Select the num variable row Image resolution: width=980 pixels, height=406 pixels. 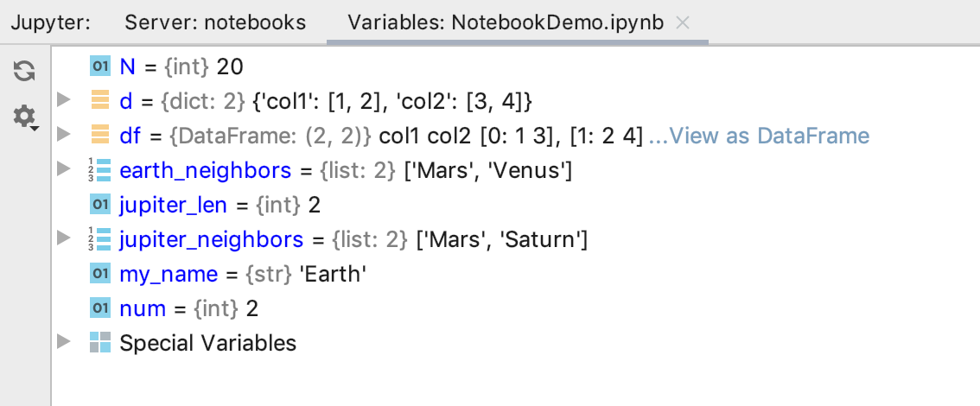click(516, 308)
